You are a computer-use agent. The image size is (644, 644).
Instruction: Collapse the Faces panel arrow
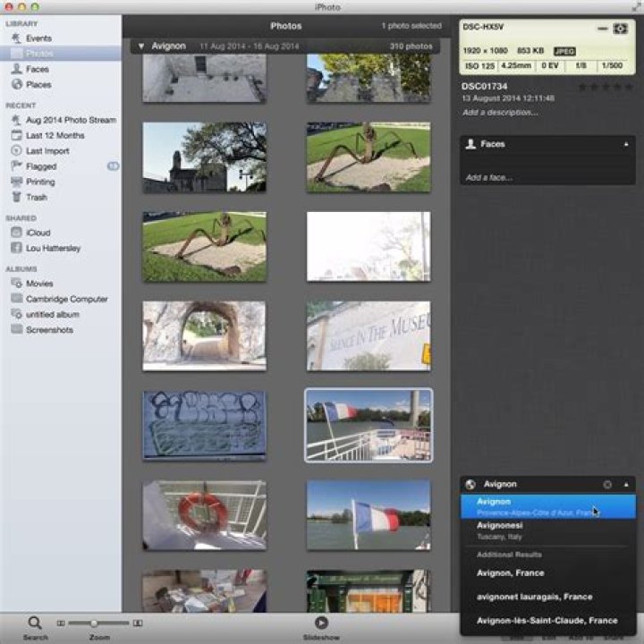[x=626, y=144]
